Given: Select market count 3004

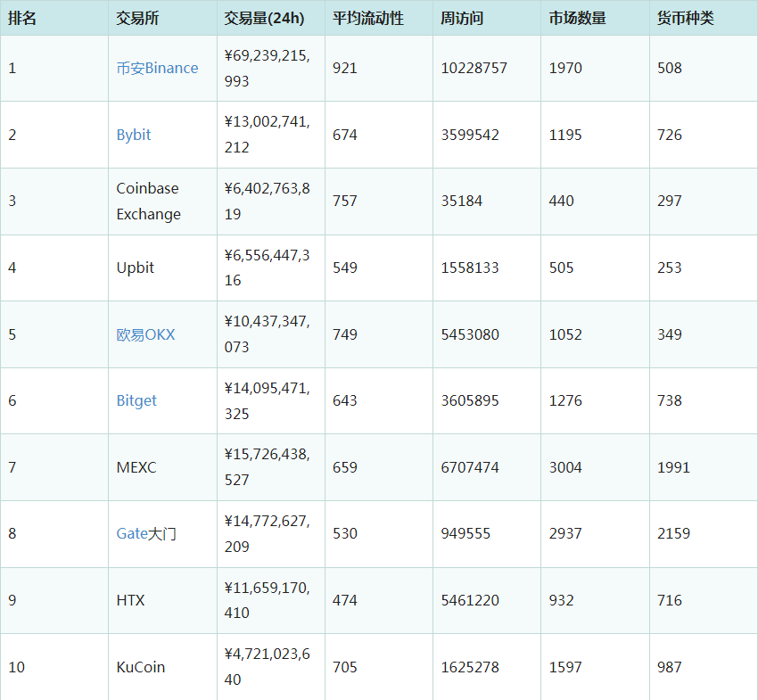Looking at the screenshot, I should pos(565,467).
